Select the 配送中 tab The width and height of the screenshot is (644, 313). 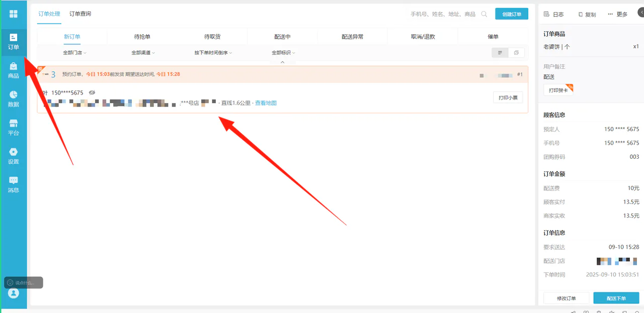coord(282,37)
